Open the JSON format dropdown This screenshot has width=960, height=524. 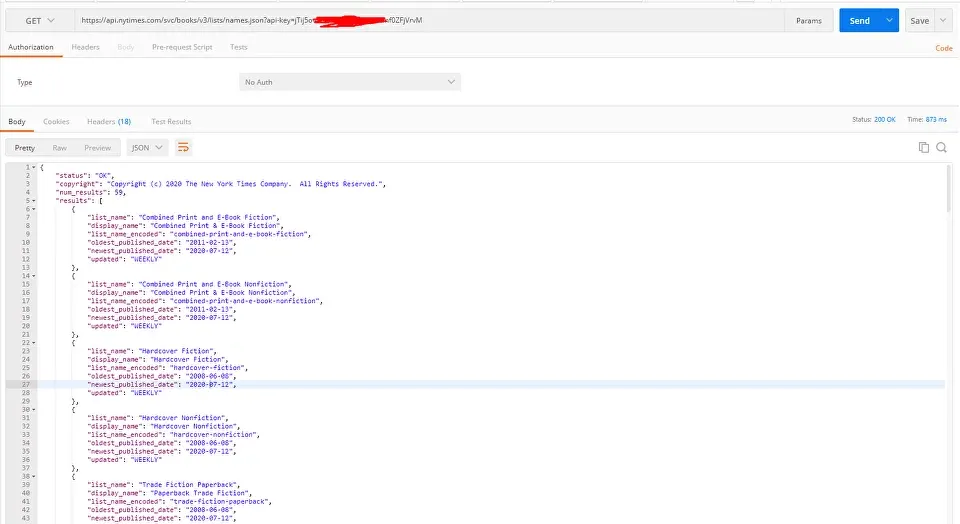[147, 148]
